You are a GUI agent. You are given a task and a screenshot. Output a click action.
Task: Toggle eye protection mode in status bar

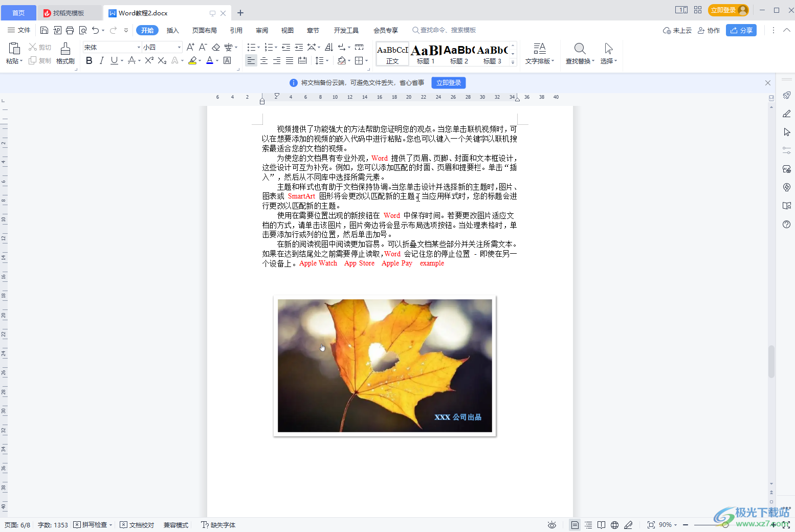551,525
